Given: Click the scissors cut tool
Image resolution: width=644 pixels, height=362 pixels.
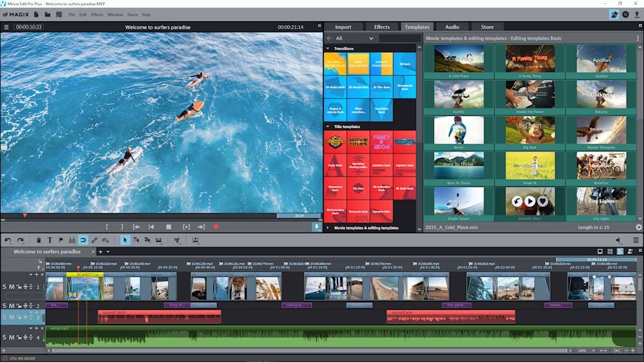Looking at the screenshot, I should [176, 240].
